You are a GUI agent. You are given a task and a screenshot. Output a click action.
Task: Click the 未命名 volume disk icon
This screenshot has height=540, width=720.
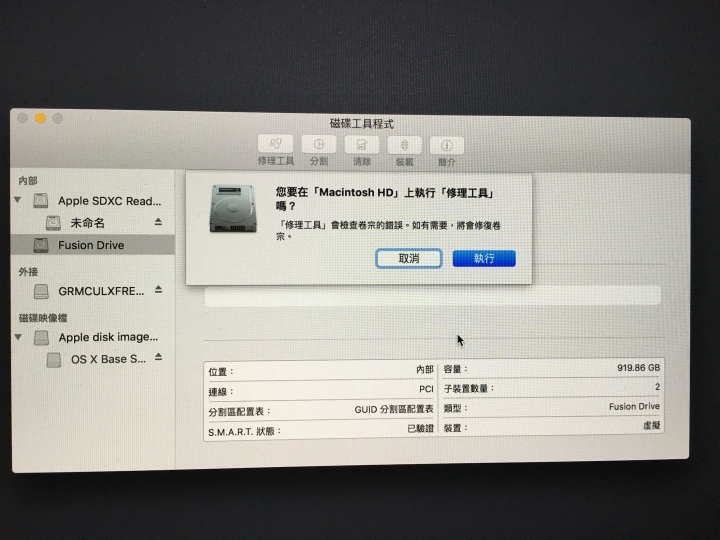pyautogui.click(x=53, y=223)
